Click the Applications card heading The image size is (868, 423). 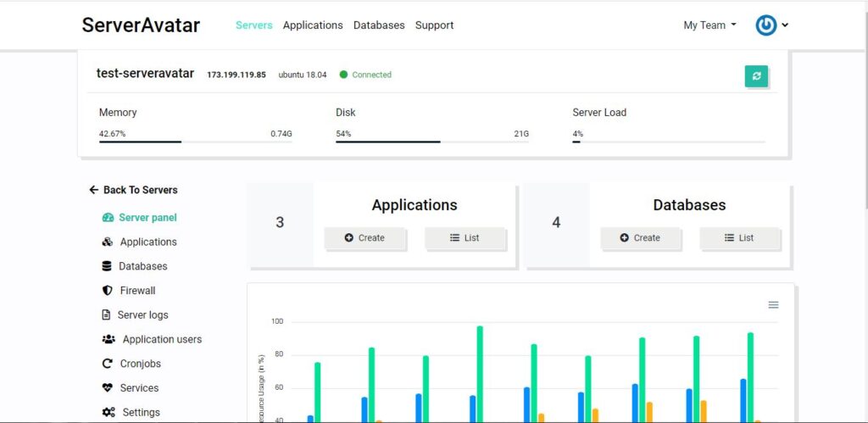[x=415, y=205]
